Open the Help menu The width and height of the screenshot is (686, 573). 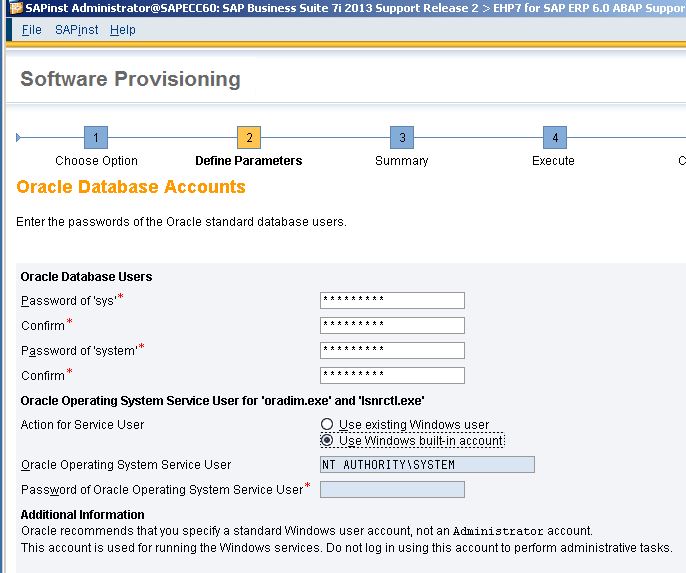[x=122, y=30]
